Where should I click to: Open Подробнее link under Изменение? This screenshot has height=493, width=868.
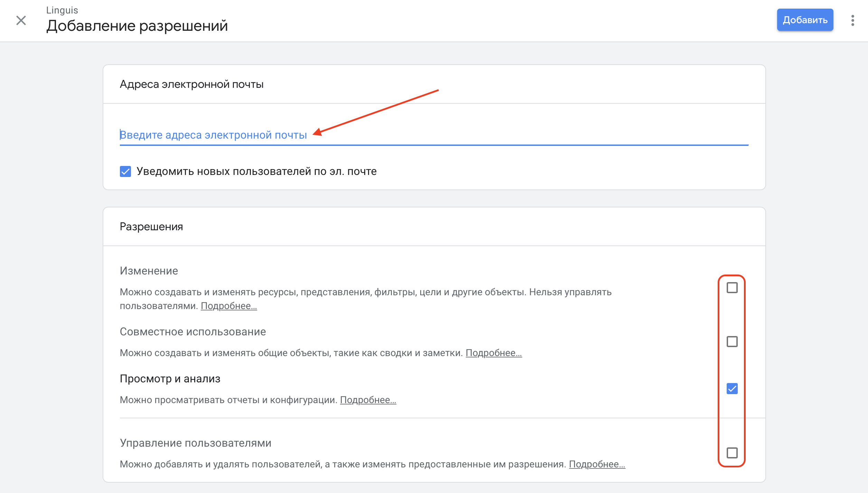tap(229, 306)
